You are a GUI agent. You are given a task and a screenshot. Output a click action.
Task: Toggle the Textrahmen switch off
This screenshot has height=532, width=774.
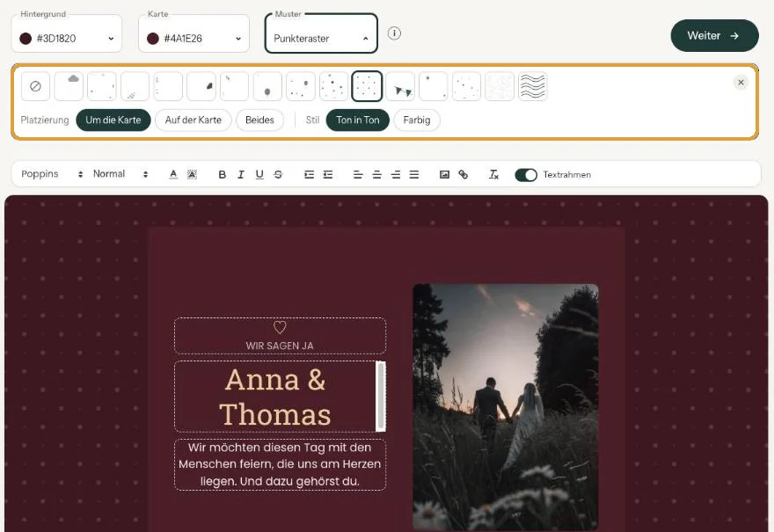coord(526,175)
